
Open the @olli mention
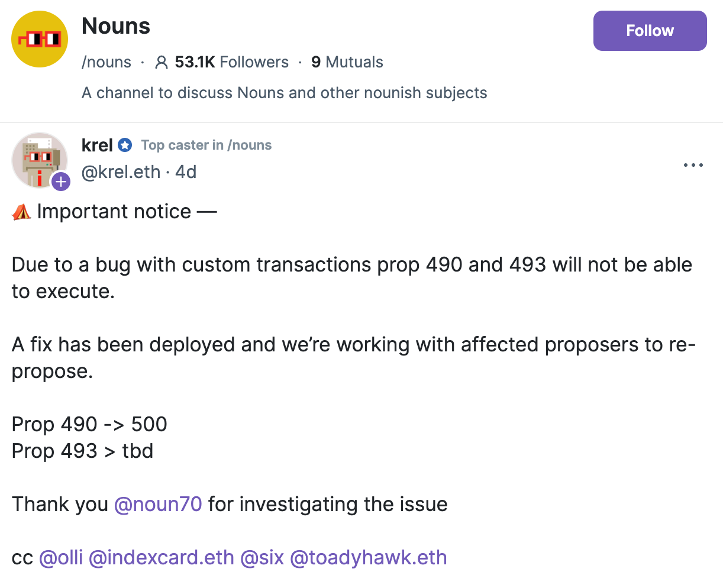(62, 557)
